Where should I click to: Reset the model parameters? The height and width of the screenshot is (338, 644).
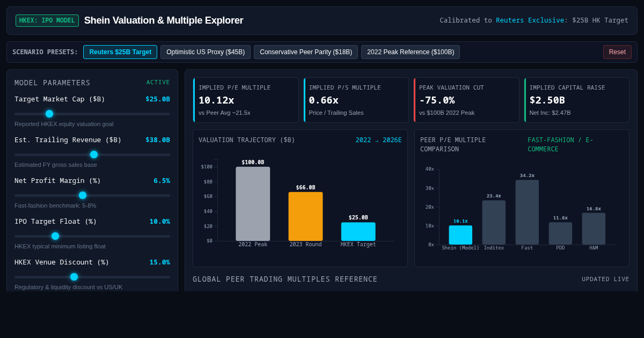point(617,52)
